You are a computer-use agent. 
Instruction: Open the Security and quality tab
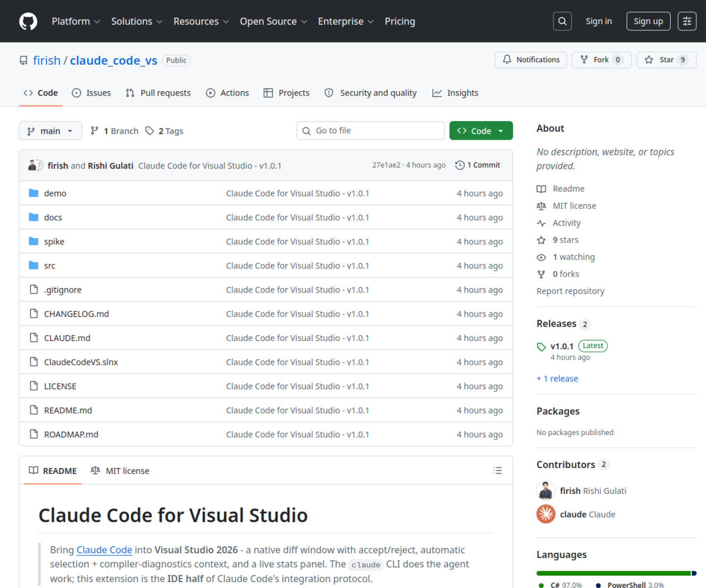point(371,93)
